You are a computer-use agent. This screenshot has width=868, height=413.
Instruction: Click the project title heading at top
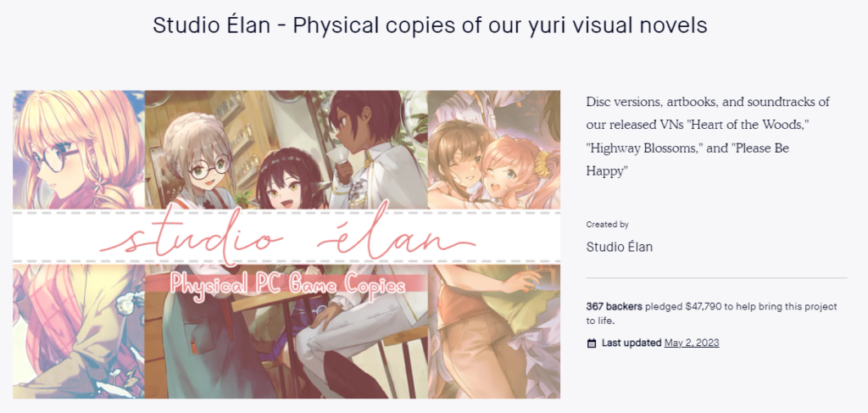[x=430, y=25]
